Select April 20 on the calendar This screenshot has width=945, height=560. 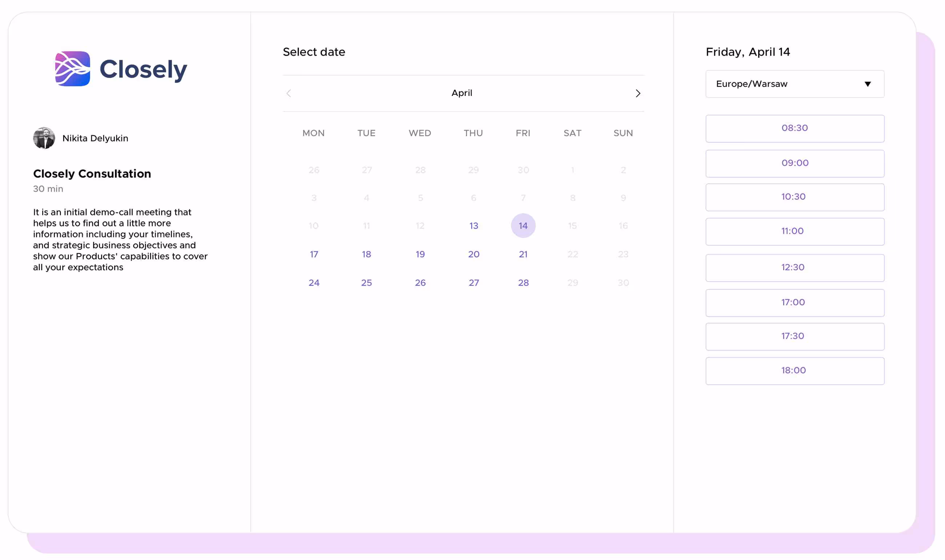coord(474,254)
